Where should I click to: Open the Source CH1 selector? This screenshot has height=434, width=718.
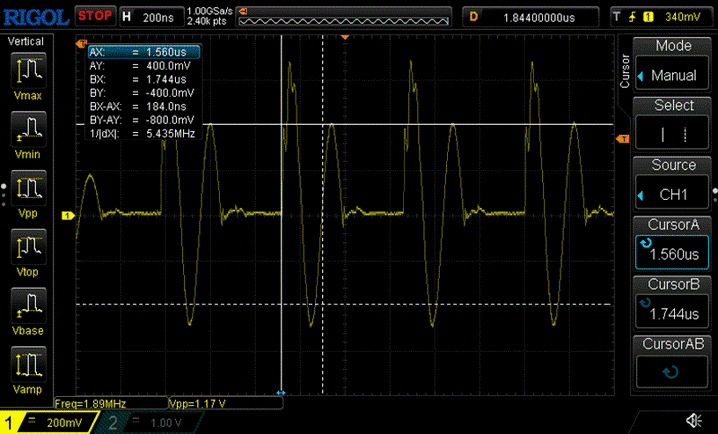click(672, 194)
